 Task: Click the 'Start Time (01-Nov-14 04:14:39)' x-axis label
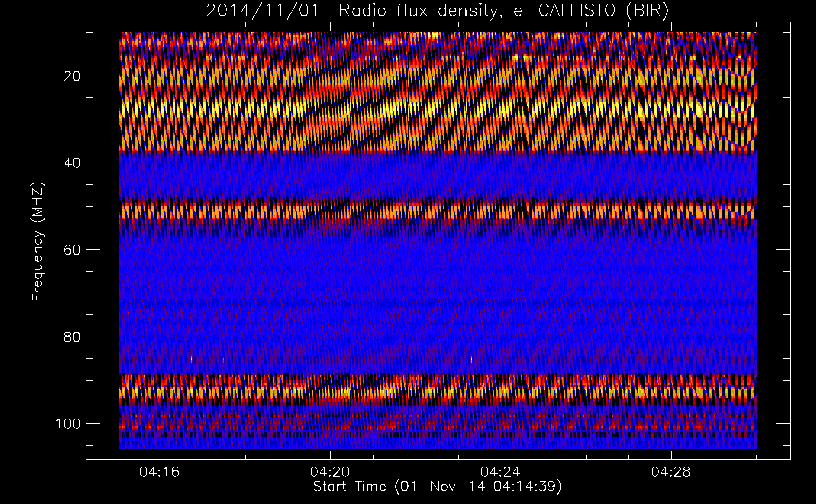pos(437,487)
